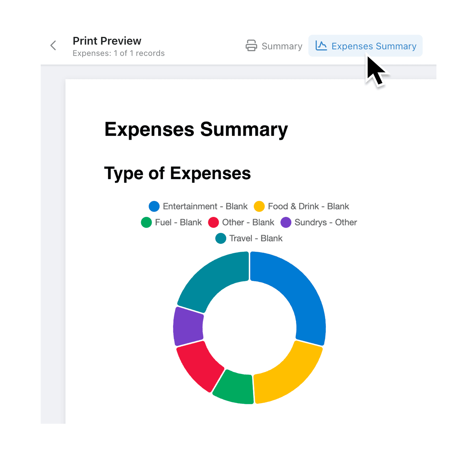
Task: Click the Print Preview heading
Action: click(107, 40)
